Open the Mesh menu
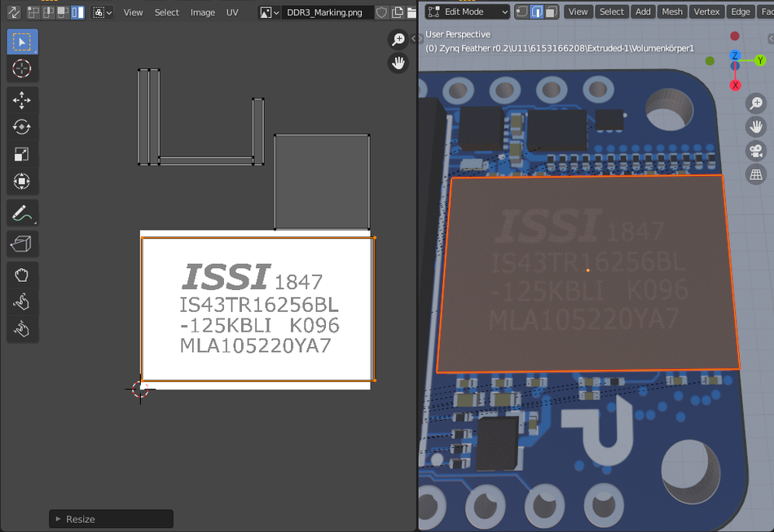Screen dimensions: 774x532 pyautogui.click(x=672, y=12)
